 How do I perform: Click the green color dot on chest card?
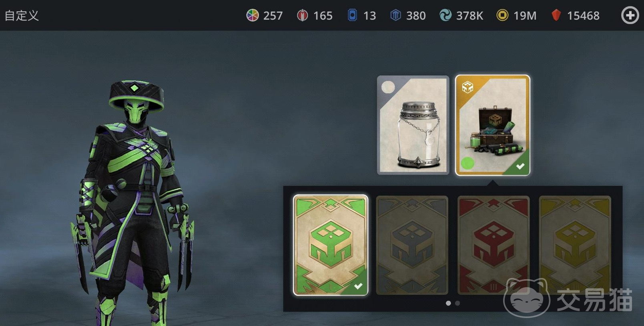tap(467, 163)
